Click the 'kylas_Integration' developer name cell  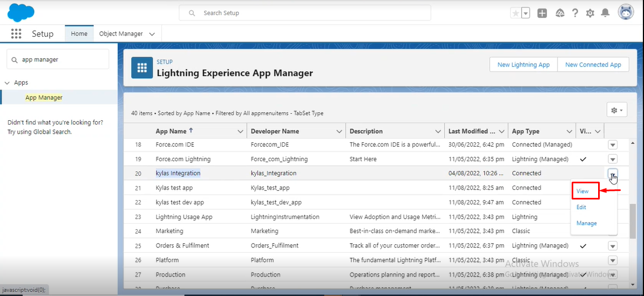[x=274, y=173]
